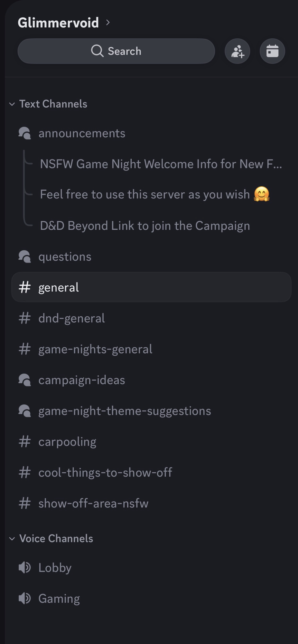Expand the Glimmervoid server menu chevron

[108, 23]
